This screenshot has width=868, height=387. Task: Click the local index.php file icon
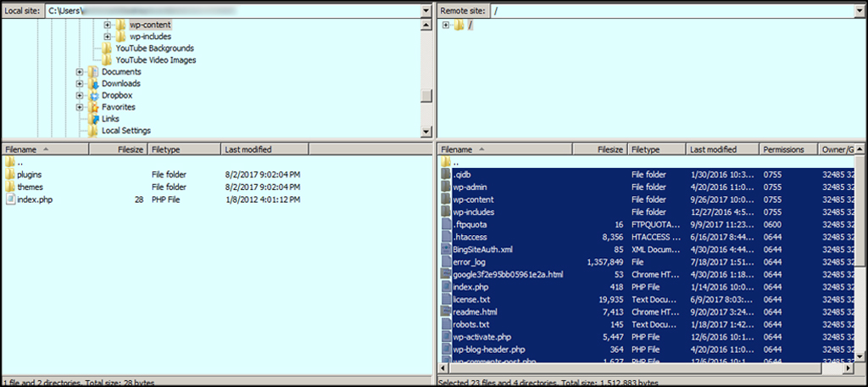click(x=9, y=199)
